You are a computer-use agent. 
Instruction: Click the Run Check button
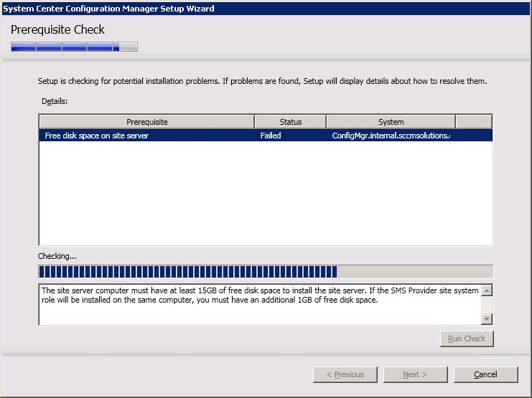[x=467, y=338]
